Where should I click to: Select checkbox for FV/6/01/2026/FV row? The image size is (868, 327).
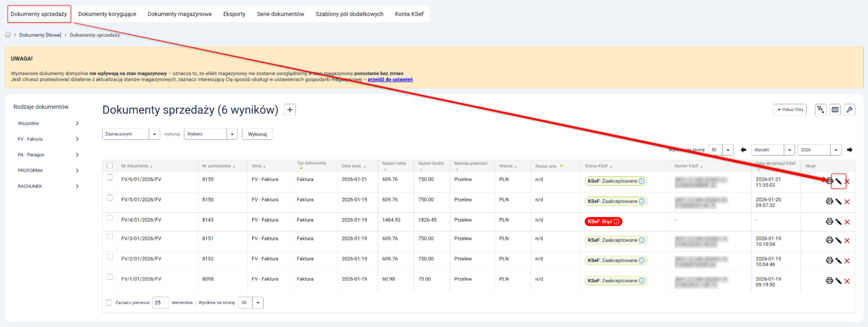110,178
